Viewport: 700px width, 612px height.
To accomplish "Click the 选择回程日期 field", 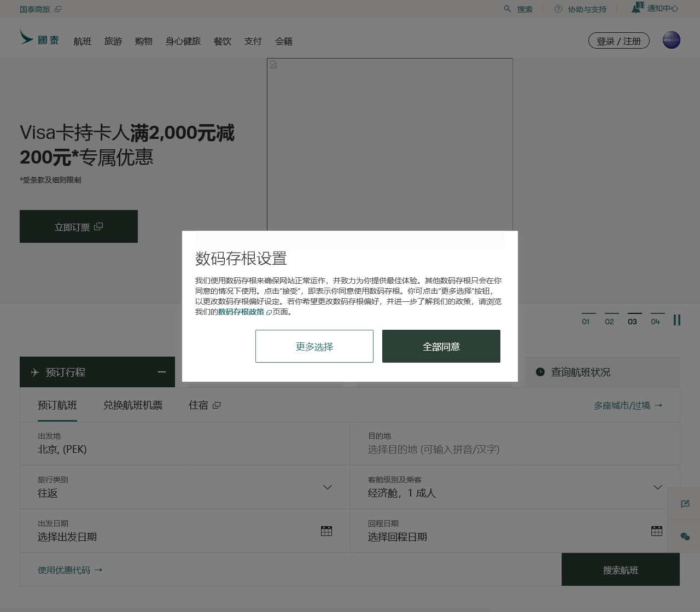I will 515,531.
